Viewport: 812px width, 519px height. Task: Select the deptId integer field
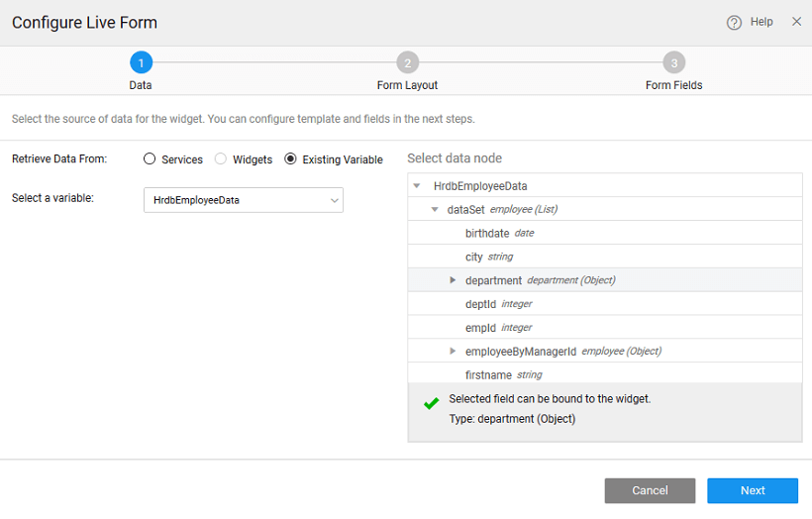tap(480, 304)
